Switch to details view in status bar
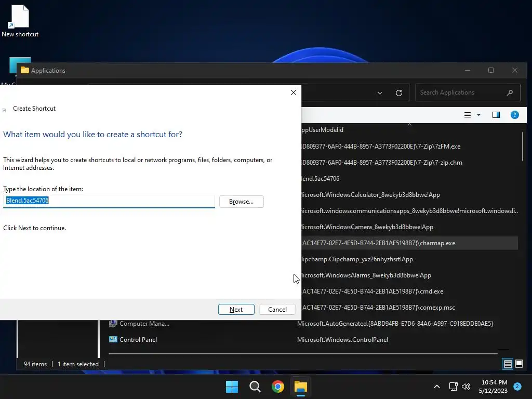Viewport: 532px width, 399px height. [x=508, y=364]
